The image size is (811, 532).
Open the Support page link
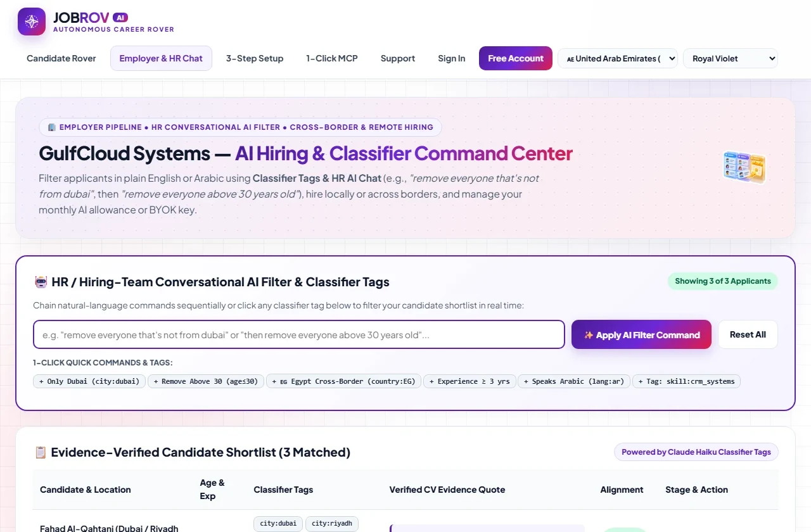click(398, 58)
